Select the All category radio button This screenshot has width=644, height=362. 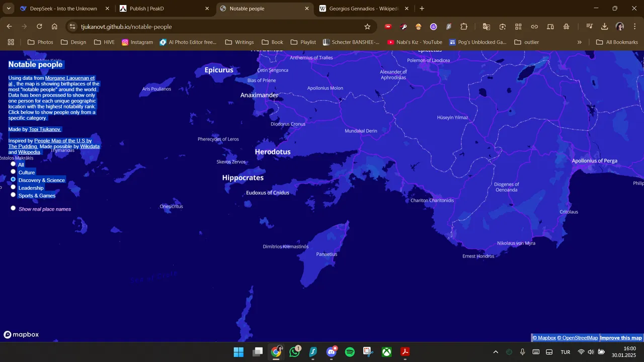tap(13, 164)
